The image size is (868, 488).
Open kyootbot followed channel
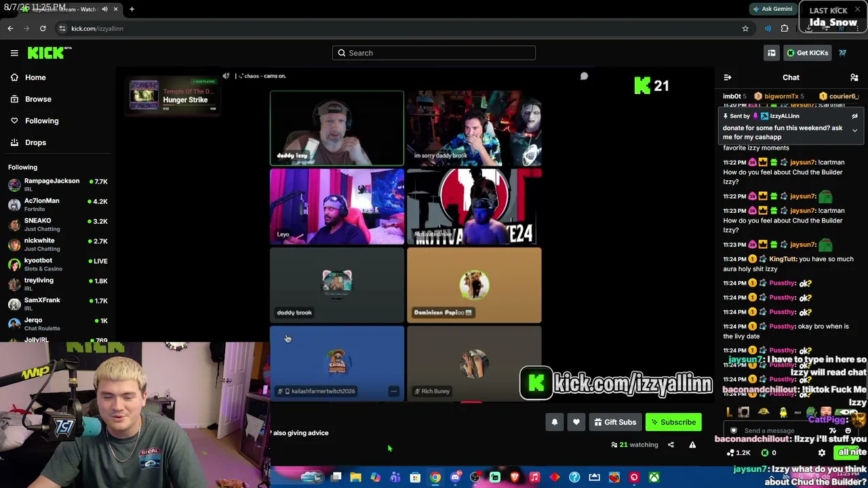tap(58, 264)
